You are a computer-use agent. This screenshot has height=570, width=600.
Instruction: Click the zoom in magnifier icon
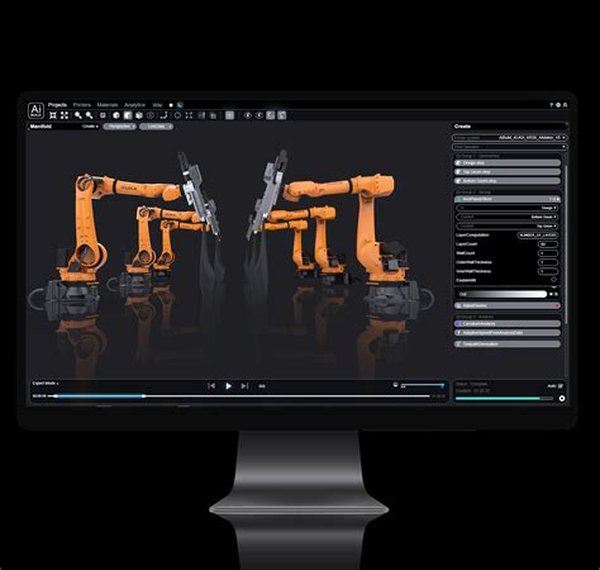tap(79, 115)
